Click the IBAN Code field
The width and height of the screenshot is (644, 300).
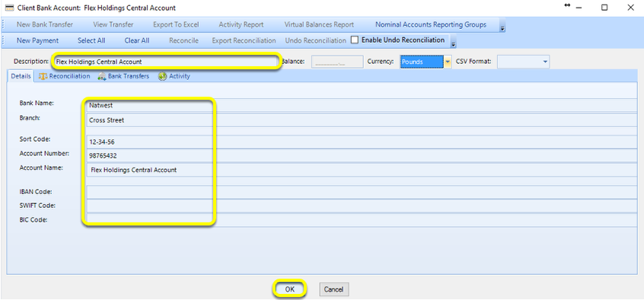coord(362,192)
